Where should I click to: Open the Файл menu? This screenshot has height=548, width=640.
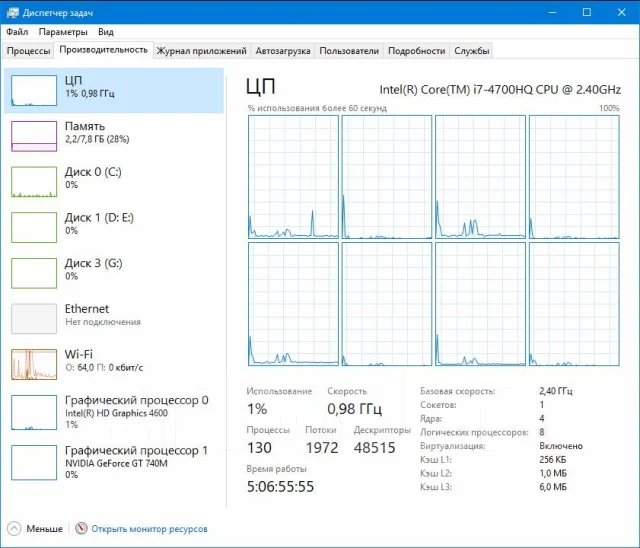click(x=17, y=32)
